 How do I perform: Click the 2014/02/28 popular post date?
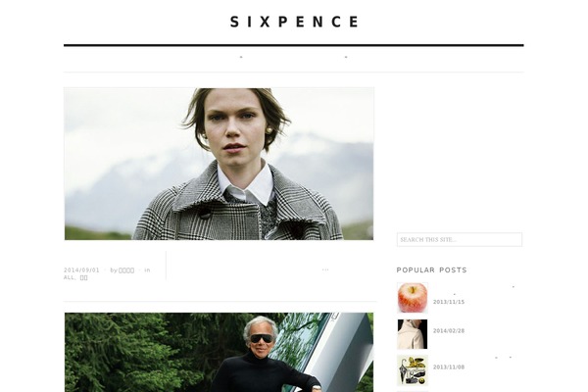pos(449,331)
